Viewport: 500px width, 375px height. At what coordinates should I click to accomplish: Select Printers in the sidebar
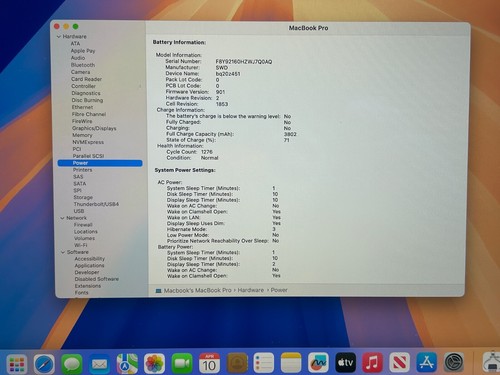click(x=83, y=170)
